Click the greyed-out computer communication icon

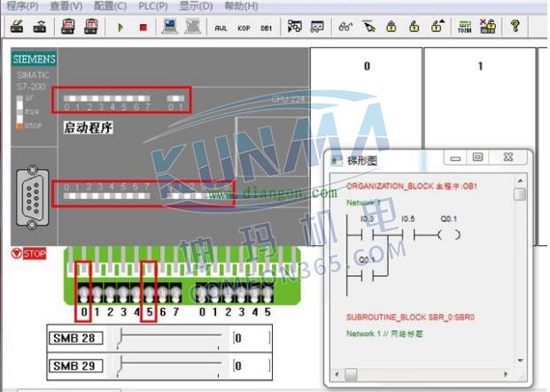coord(192,27)
